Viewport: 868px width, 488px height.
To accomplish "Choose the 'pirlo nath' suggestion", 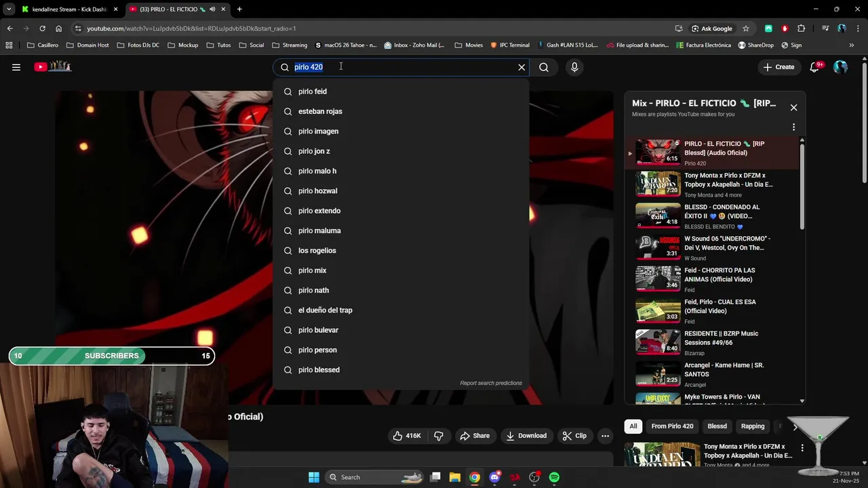I will click(x=401, y=290).
